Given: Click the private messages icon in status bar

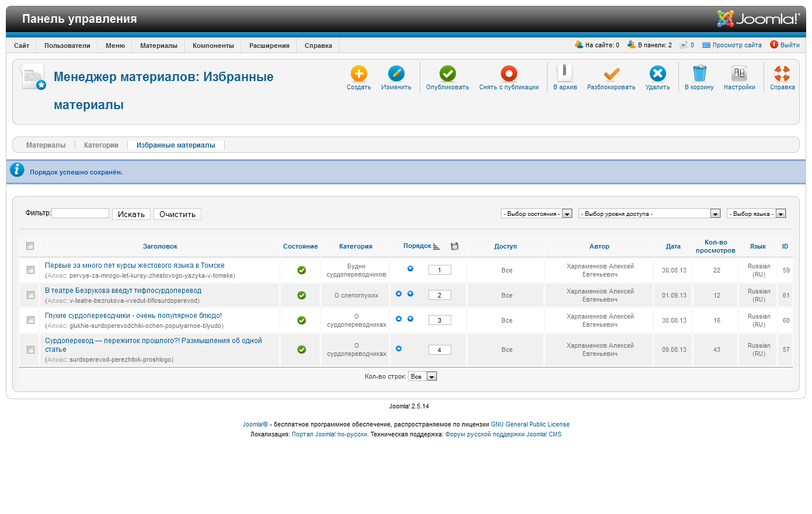Looking at the screenshot, I should pos(684,44).
